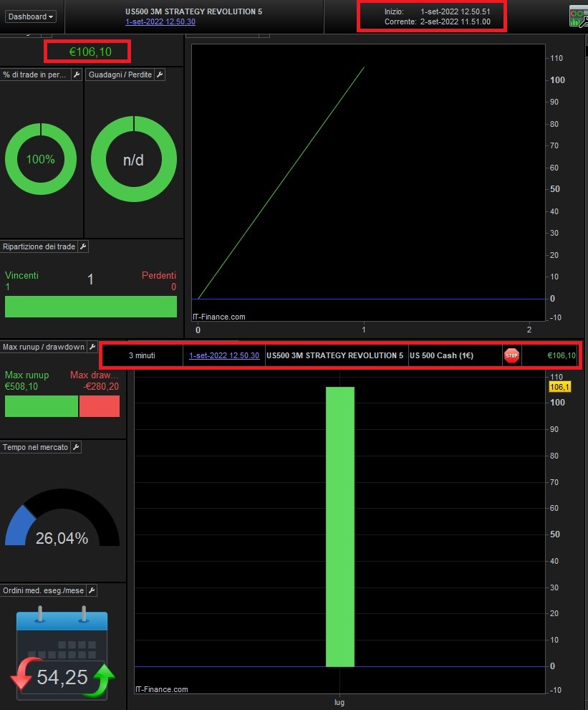Click the n/d gains/losses donut chart
This screenshot has height=710, width=588.
[133, 159]
